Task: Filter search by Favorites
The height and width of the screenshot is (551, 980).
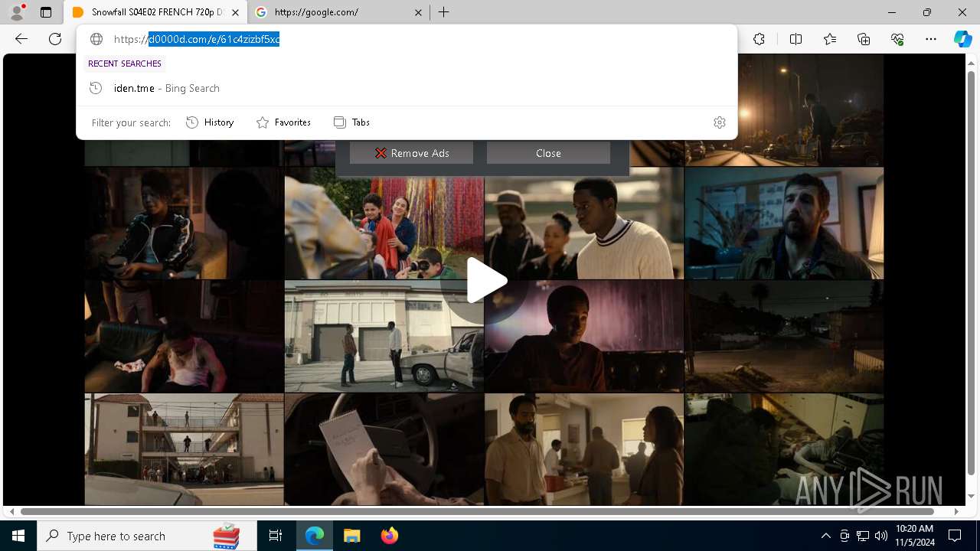Action: (x=283, y=122)
